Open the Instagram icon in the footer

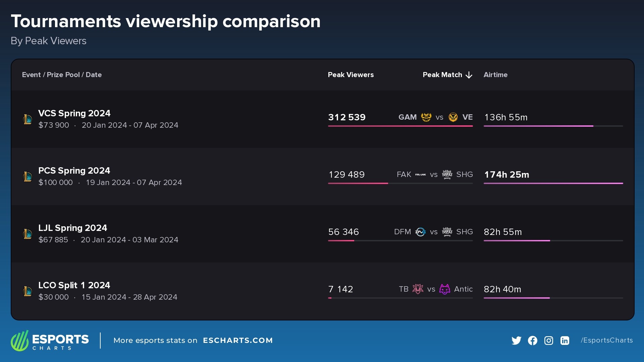pyautogui.click(x=548, y=340)
